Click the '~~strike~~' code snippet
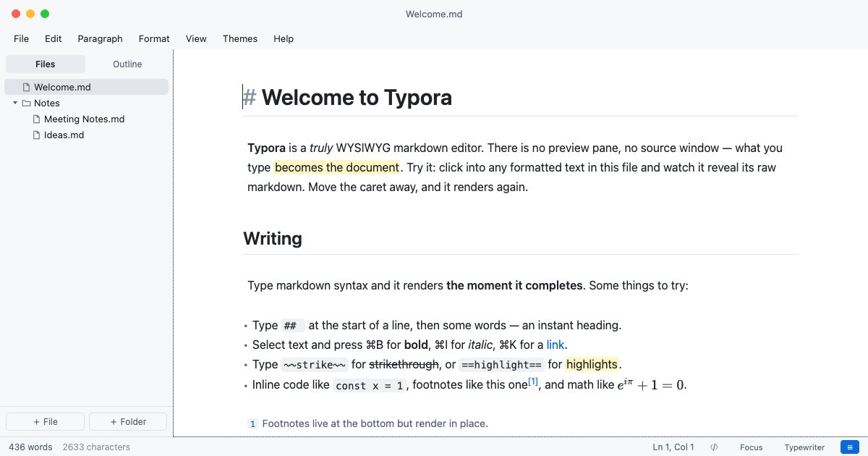Viewport: 868px width, 456px height. tap(315, 365)
